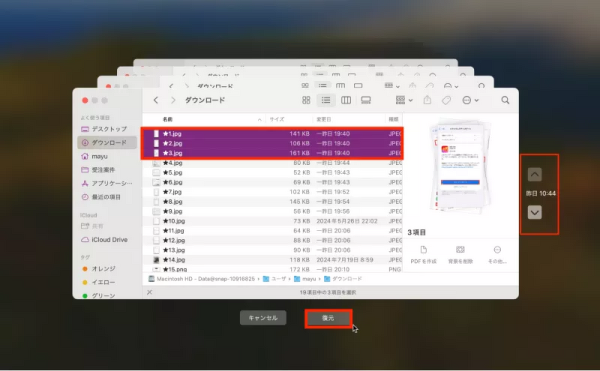
Task: Click the キャンセル button
Action: (x=263, y=318)
